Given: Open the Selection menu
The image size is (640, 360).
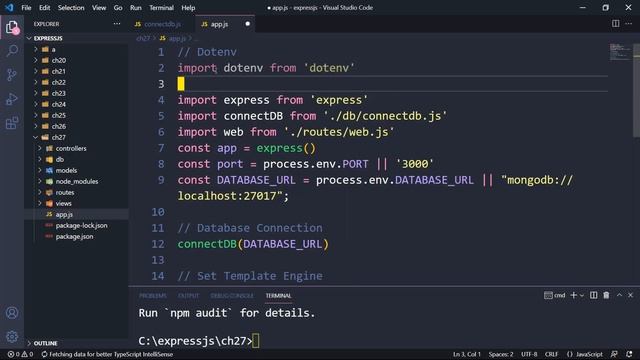Looking at the screenshot, I should [x=71, y=8].
